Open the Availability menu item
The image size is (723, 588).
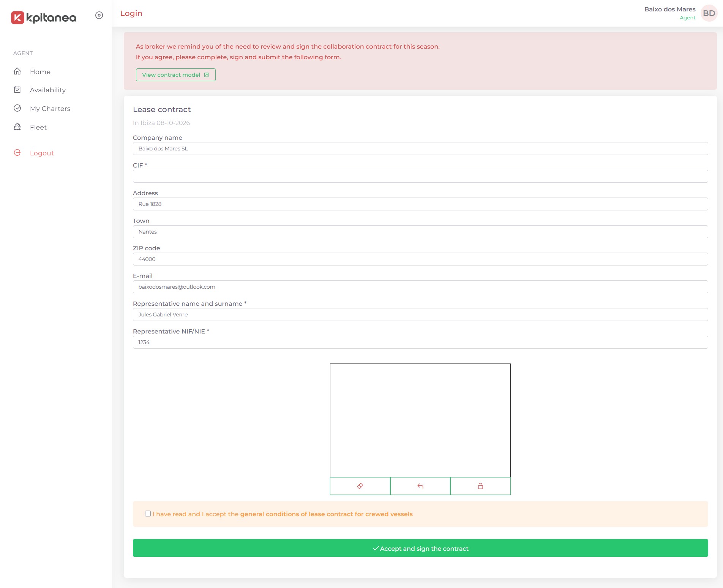47,90
